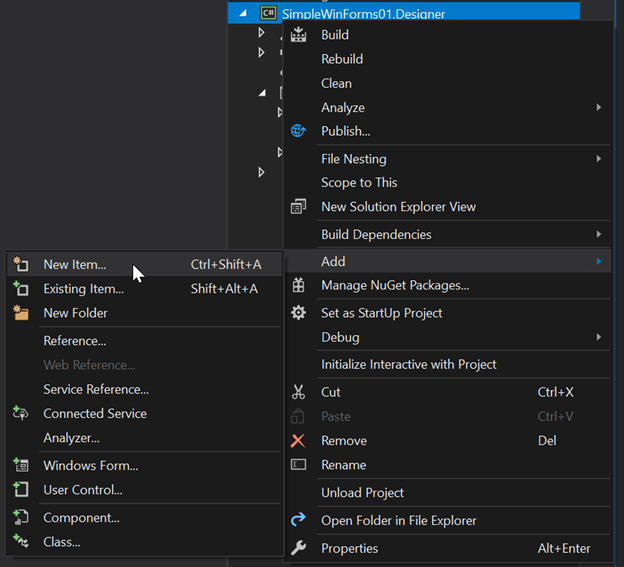This screenshot has height=567, width=624.
Task: Open the Debug menu entry
Action: 448,337
